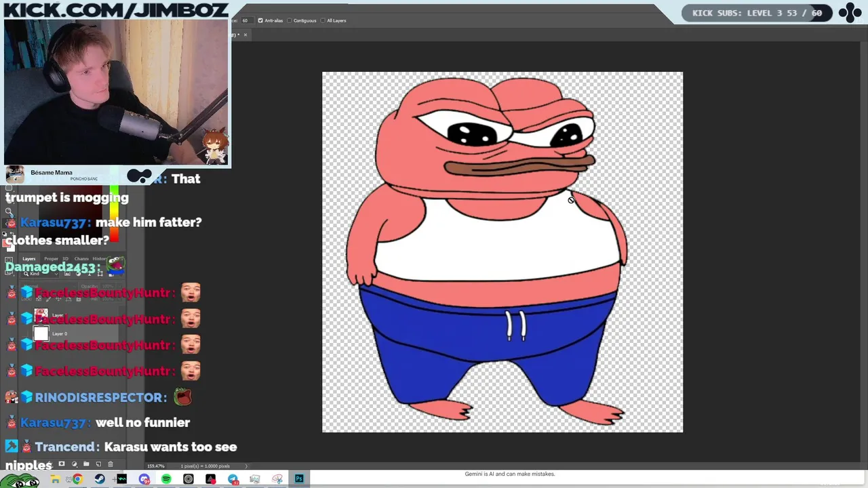The image size is (868, 488).
Task: Open the Kind layer filter dropdown
Action: (39, 274)
